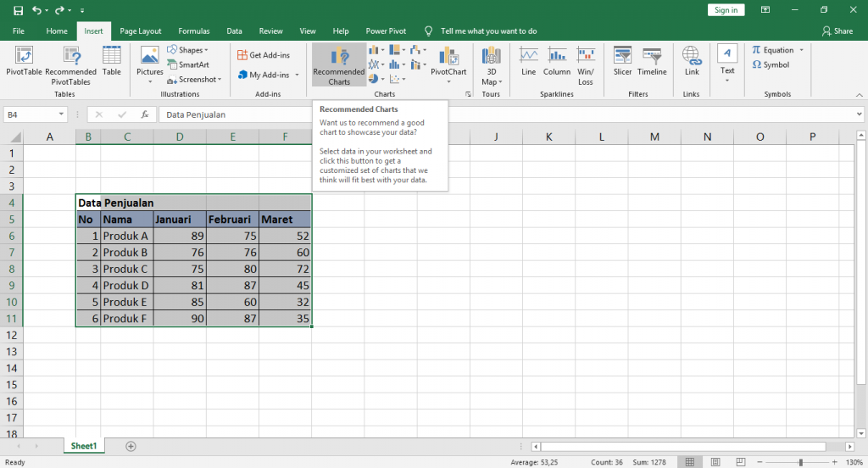Switch to Page Break Preview view
This screenshot has width=868, height=468.
[742, 462]
